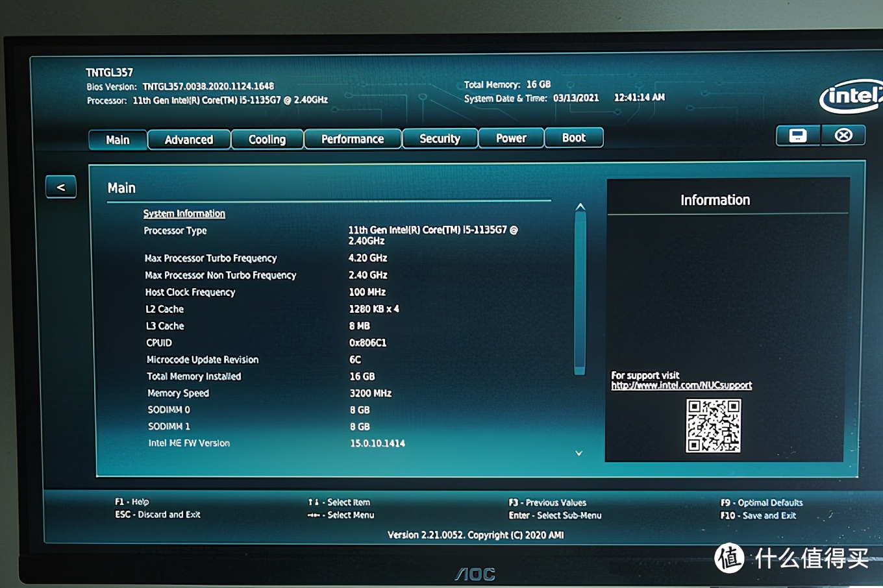Click the F9 - Optimal Defaults hint
The image size is (883, 588).
(x=762, y=502)
